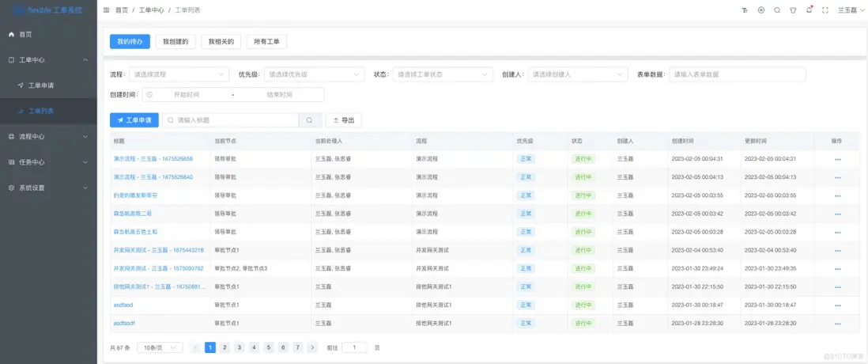Viewport: 868px width, 364px height.
Task: Open the search icon in top header
Action: click(777, 10)
